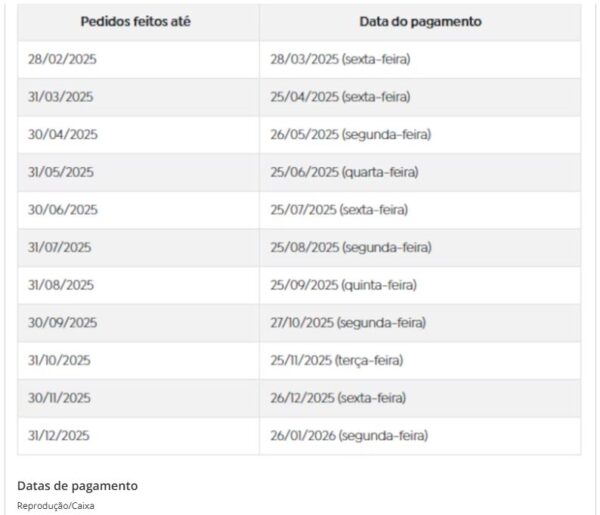The width and height of the screenshot is (600, 515).
Task: Click payment date 28/03/2025 (sexta-feira)
Action: pos(340,60)
